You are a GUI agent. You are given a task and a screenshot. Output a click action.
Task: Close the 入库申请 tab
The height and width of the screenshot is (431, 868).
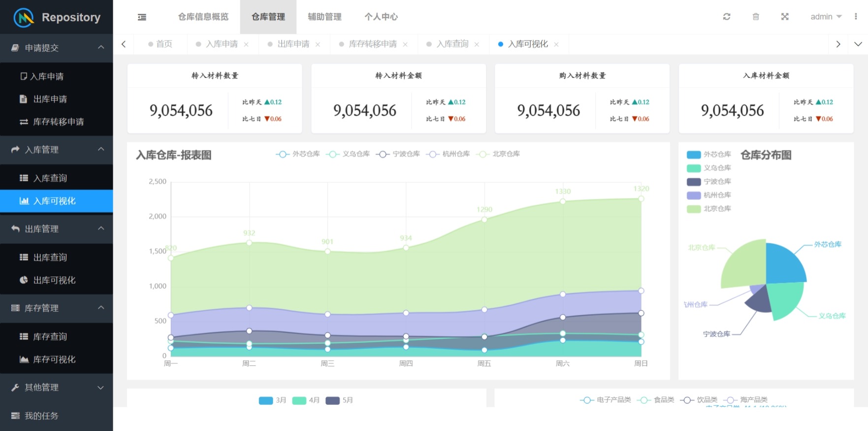pyautogui.click(x=246, y=44)
